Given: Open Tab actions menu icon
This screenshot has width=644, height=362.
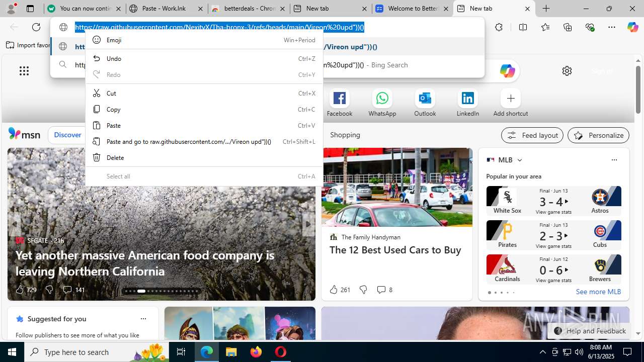Looking at the screenshot, I should tap(30, 9).
